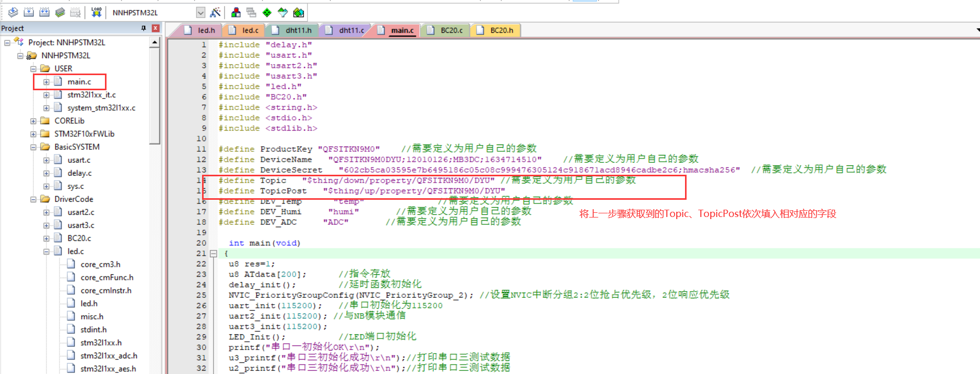Expand the CORELib group
Image resolution: width=980 pixels, height=374 pixels.
point(33,121)
